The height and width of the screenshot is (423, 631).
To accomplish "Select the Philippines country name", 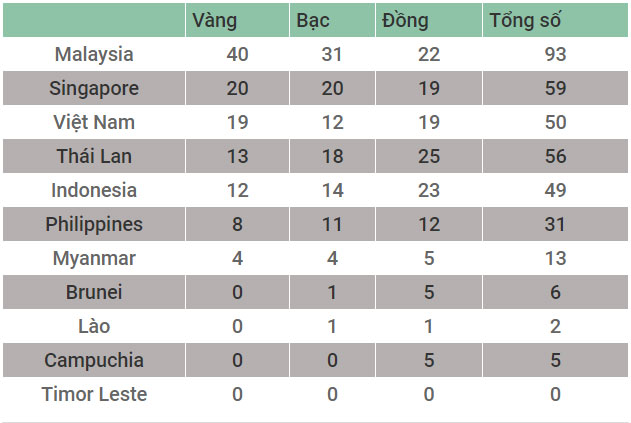I will 94,224.
